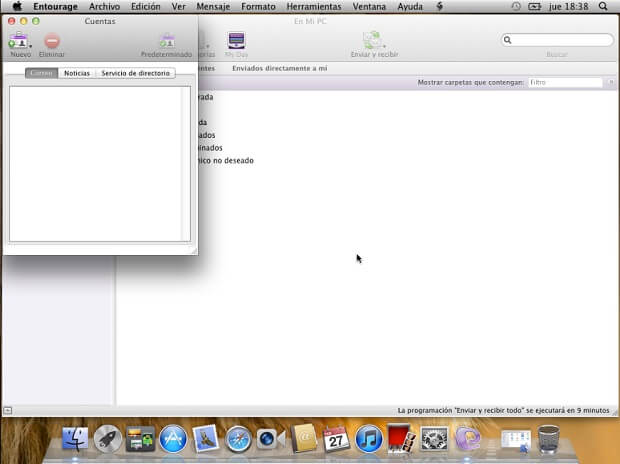Screen dimensions: 620x464
Task: Open Address Book from the Dock
Action: [304, 438]
